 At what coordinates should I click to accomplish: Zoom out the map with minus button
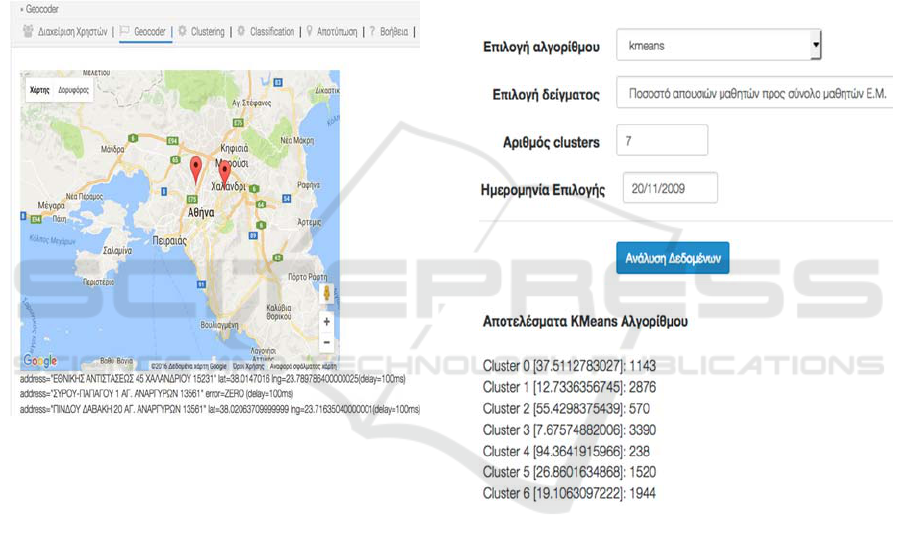[x=326, y=342]
